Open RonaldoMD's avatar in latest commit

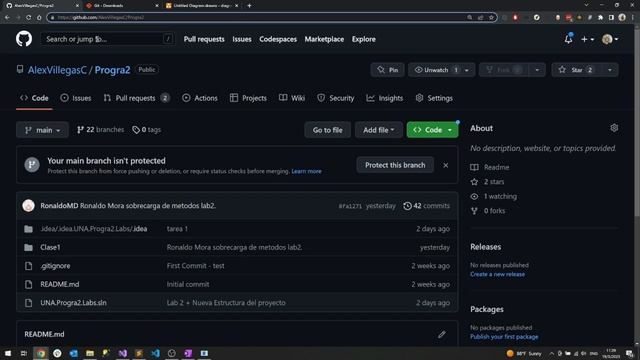click(28, 206)
